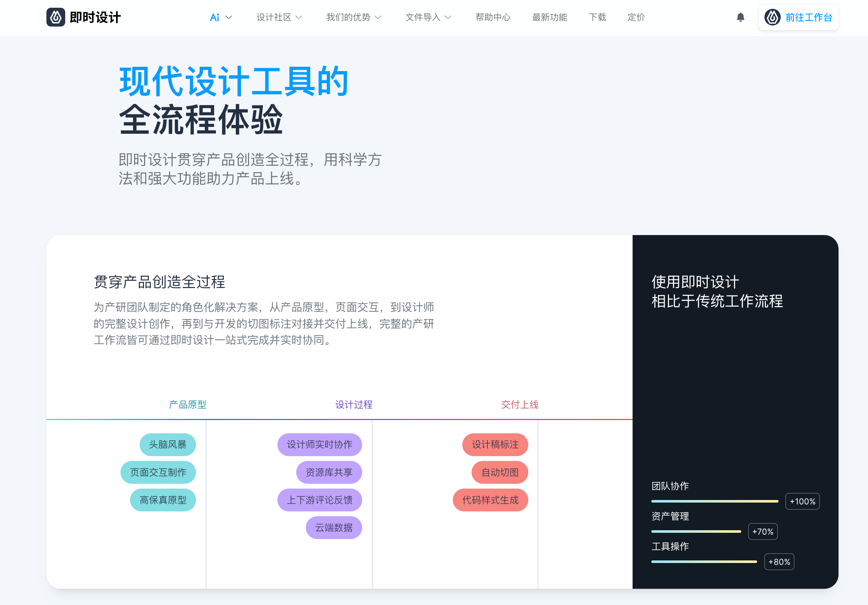Screen dimensions: 868x605
Task: Go to 帮助中心 page
Action: 493,17
